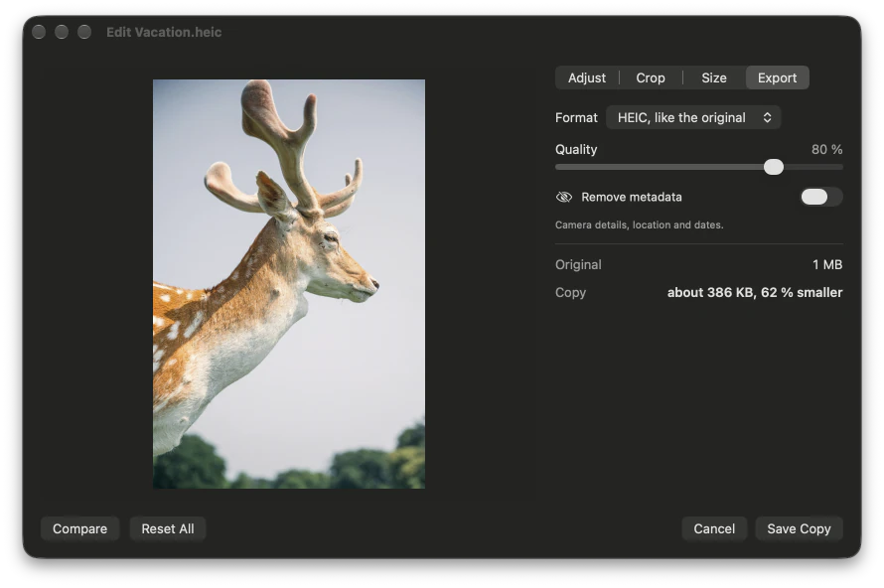
Task: Click the original size '1 MB'
Action: 827,264
